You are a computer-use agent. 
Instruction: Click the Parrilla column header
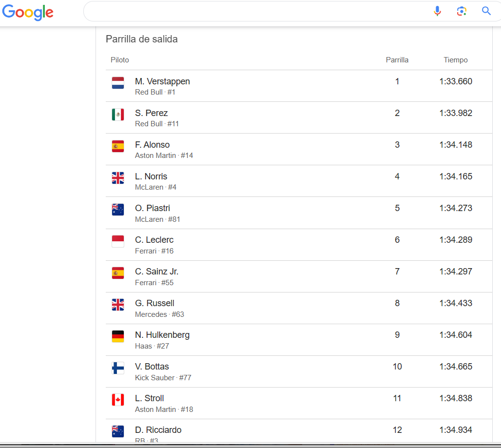[x=397, y=60]
